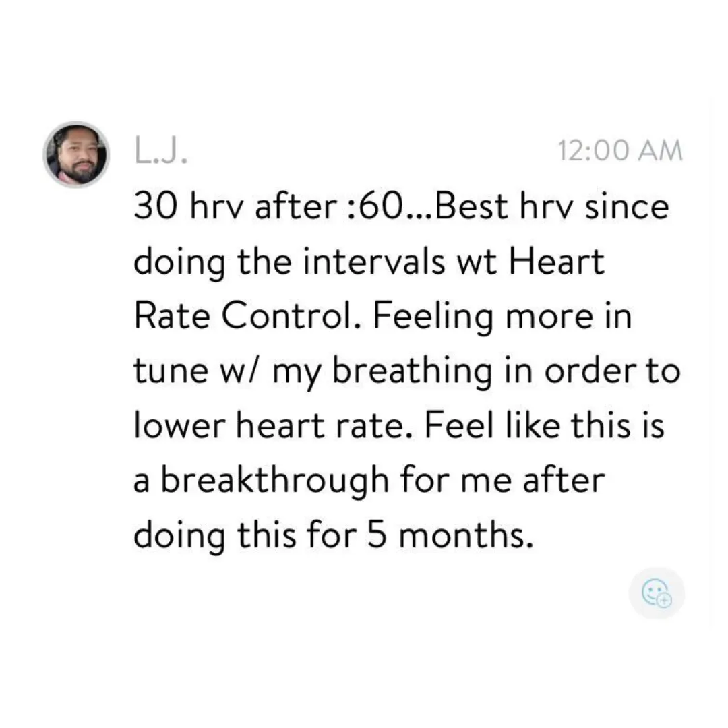Click the line "a breakthrough for me after"
The width and height of the screenshot is (728, 728).
point(369,480)
